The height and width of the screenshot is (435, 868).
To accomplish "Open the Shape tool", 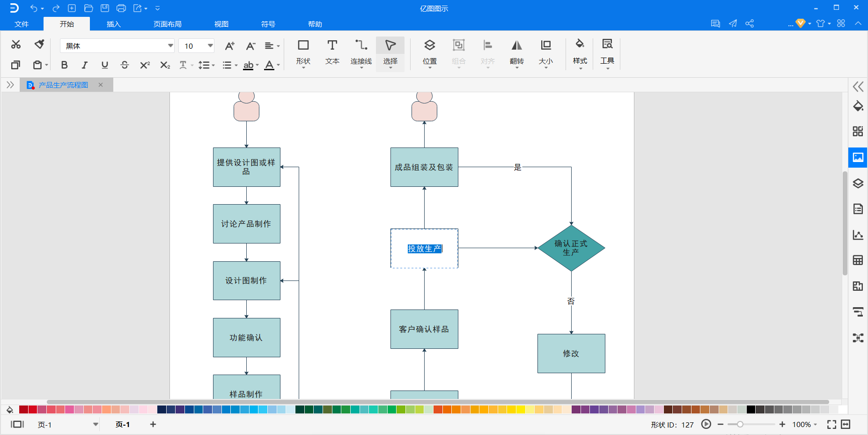I will tap(303, 52).
